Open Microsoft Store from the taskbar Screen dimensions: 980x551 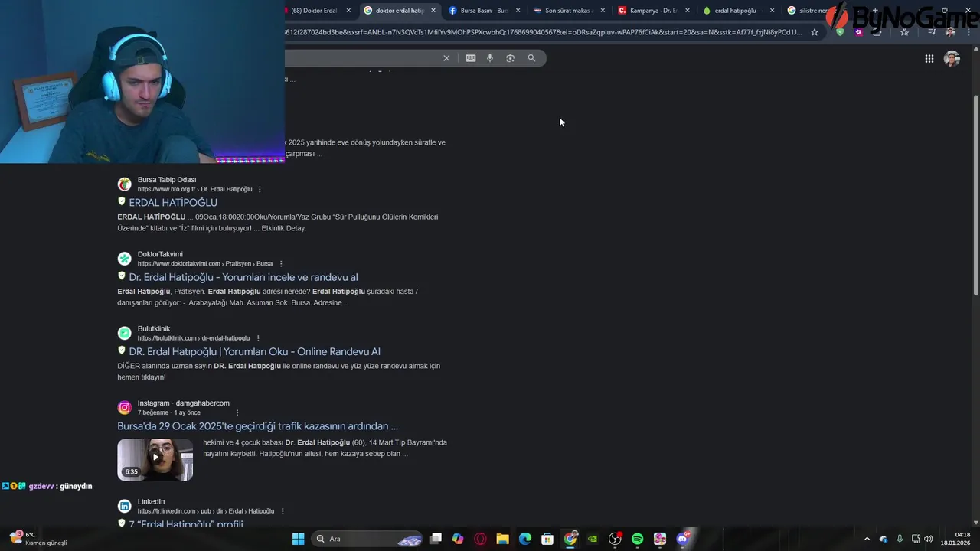point(547,539)
